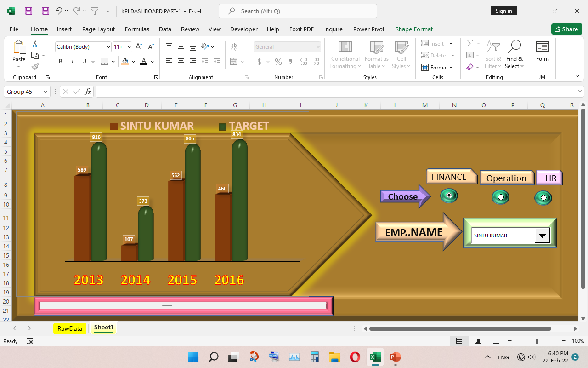Toggle Bold formatting in Font group
Image resolution: width=588 pixels, height=368 pixels.
click(61, 62)
